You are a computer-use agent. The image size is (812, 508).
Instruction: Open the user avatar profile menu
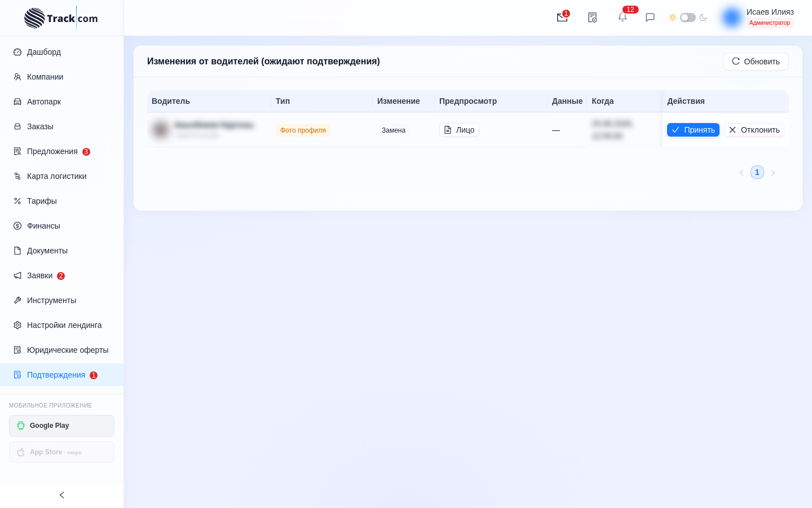pos(732,17)
